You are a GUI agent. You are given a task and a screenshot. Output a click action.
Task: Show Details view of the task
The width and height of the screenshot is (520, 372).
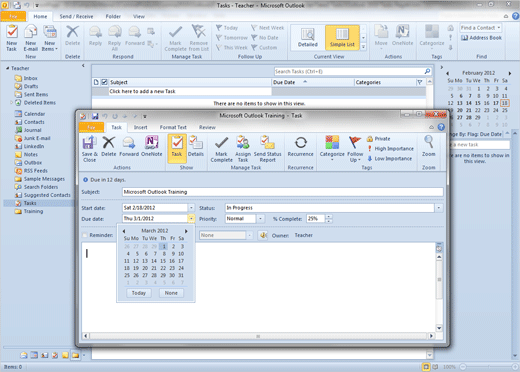pos(196,146)
